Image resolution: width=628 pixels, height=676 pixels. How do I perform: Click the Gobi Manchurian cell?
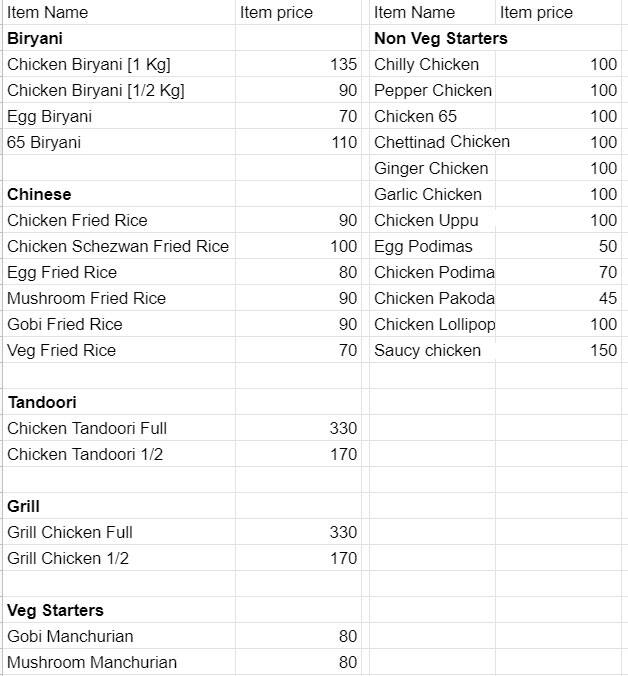pyautogui.click(x=70, y=636)
